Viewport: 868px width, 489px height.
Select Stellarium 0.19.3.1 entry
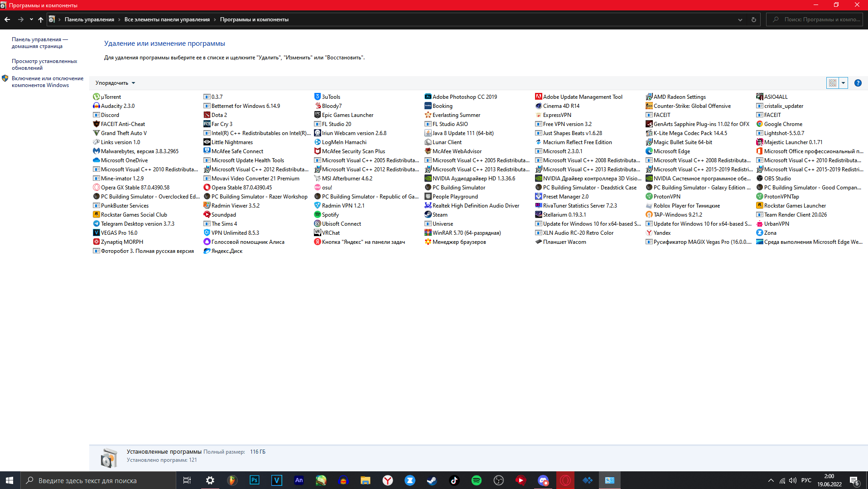click(x=560, y=214)
